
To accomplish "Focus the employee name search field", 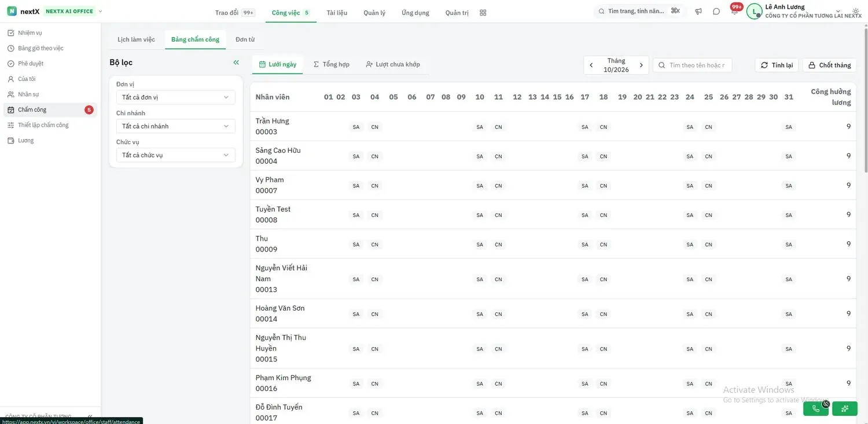I will [x=692, y=65].
